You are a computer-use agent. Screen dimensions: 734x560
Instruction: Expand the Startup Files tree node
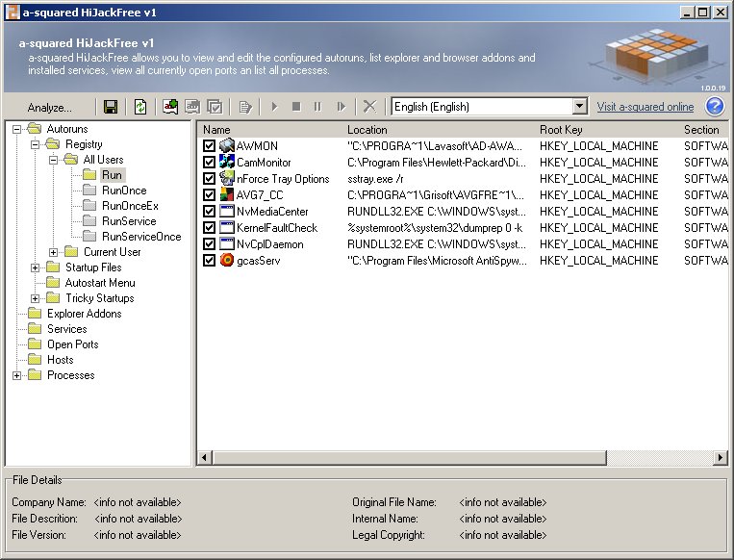click(x=36, y=267)
